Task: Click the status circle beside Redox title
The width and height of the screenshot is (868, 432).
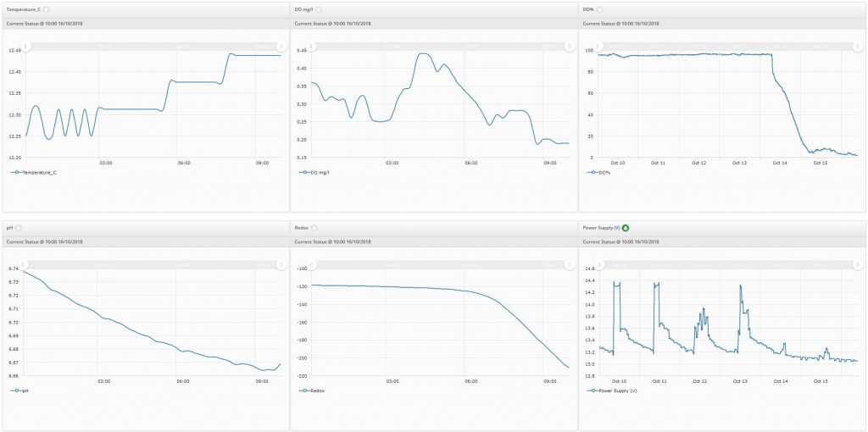Action: [314, 228]
